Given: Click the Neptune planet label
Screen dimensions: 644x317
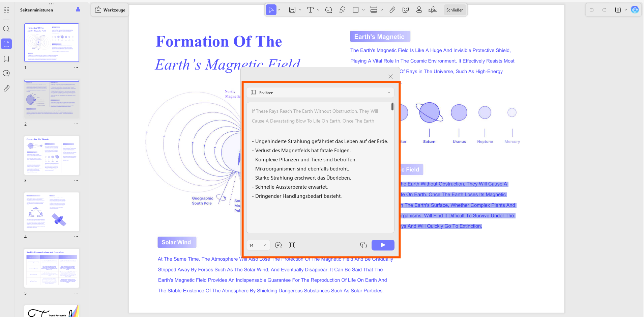Looking at the screenshot, I should point(485,142).
